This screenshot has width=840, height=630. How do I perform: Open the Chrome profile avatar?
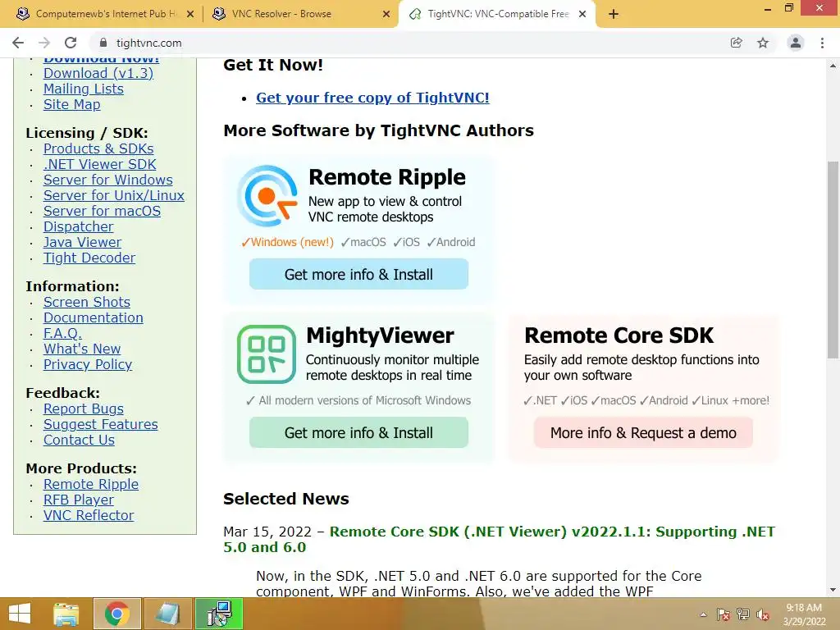(796, 43)
